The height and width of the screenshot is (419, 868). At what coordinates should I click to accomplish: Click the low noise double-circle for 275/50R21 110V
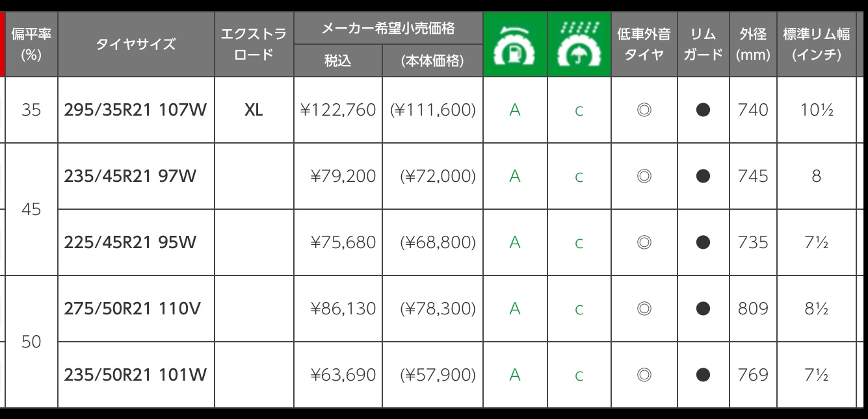coord(644,309)
